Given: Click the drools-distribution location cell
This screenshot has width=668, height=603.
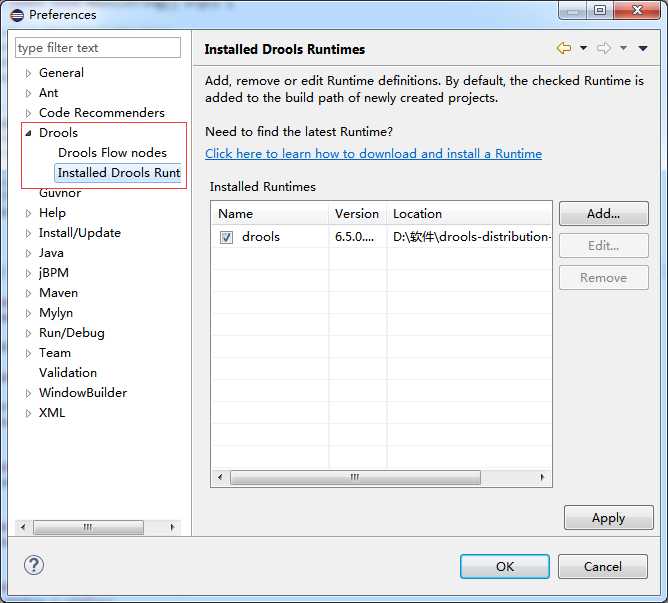Looking at the screenshot, I should point(472,237).
